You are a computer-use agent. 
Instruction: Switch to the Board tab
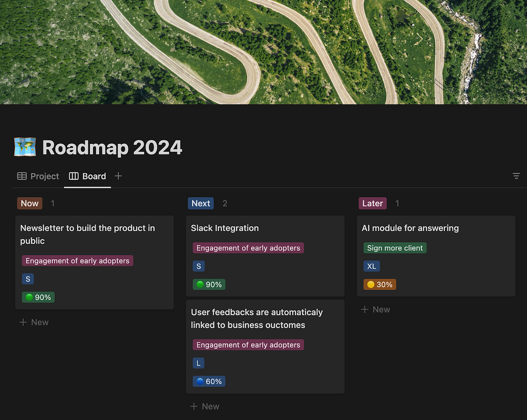(x=94, y=176)
